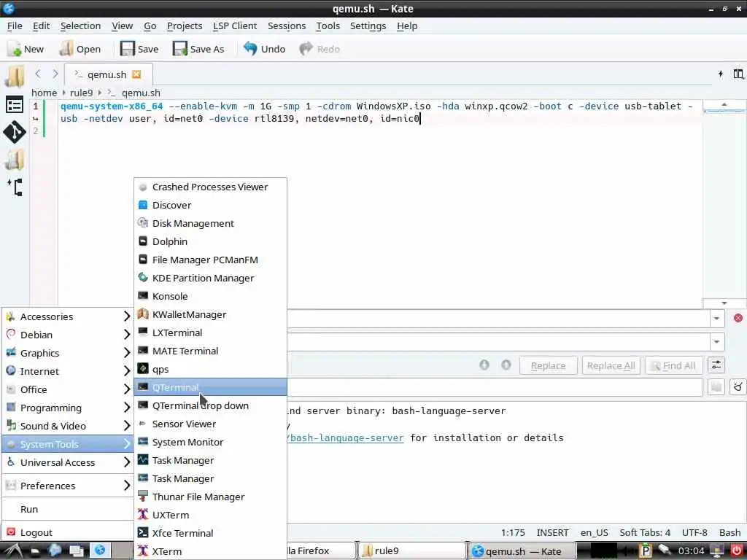This screenshot has width=747, height=560.
Task: Select Logout from the start menu
Action: click(x=68, y=532)
